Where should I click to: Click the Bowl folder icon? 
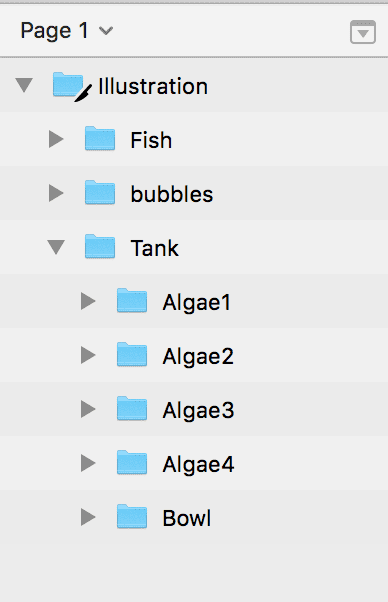click(x=132, y=516)
